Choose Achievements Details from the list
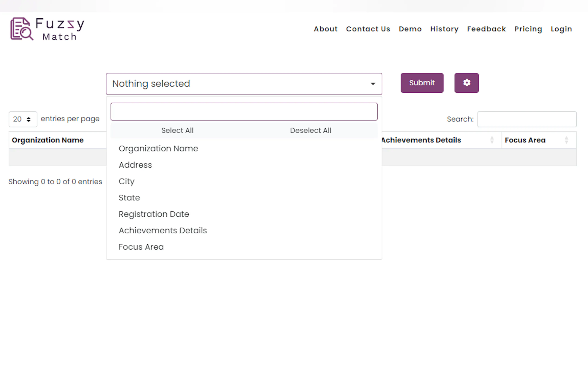 click(163, 231)
